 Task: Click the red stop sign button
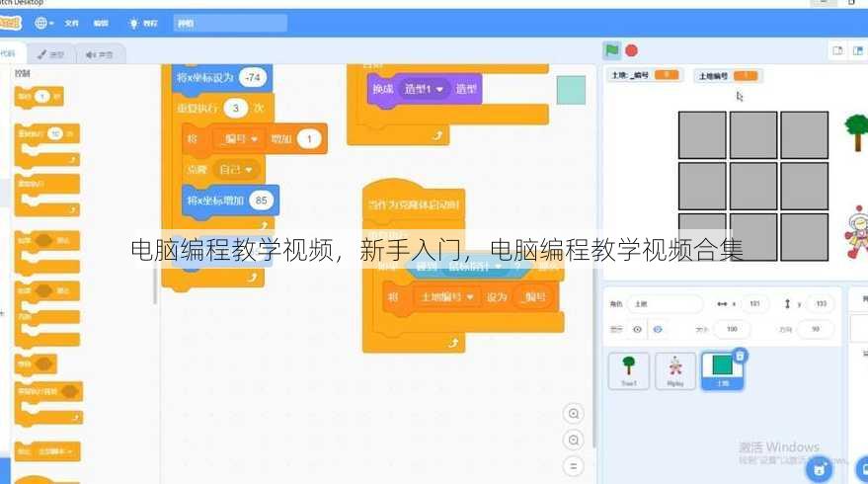click(631, 51)
